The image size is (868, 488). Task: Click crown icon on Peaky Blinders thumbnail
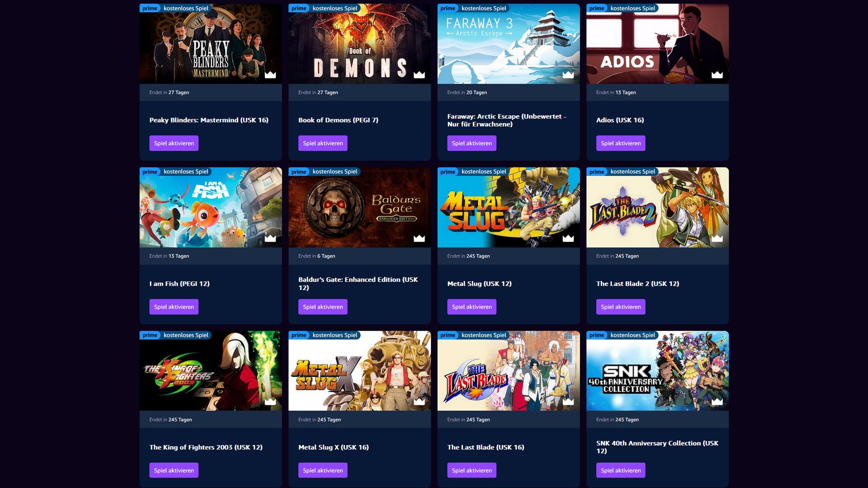point(270,75)
